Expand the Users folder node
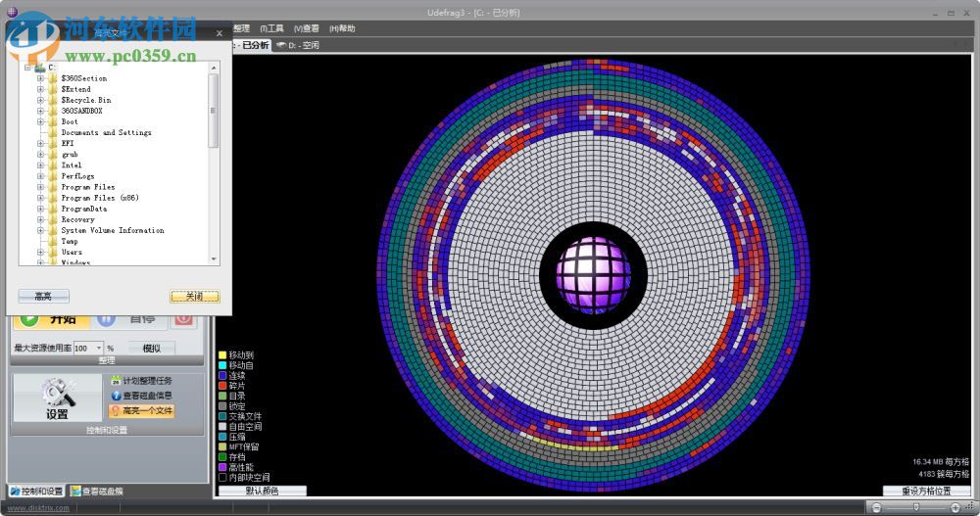 [x=40, y=253]
